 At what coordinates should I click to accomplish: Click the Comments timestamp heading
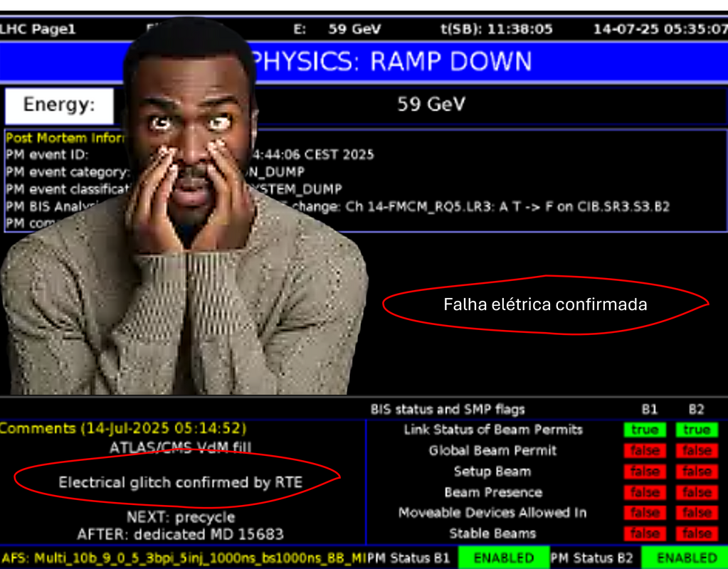[123, 428]
